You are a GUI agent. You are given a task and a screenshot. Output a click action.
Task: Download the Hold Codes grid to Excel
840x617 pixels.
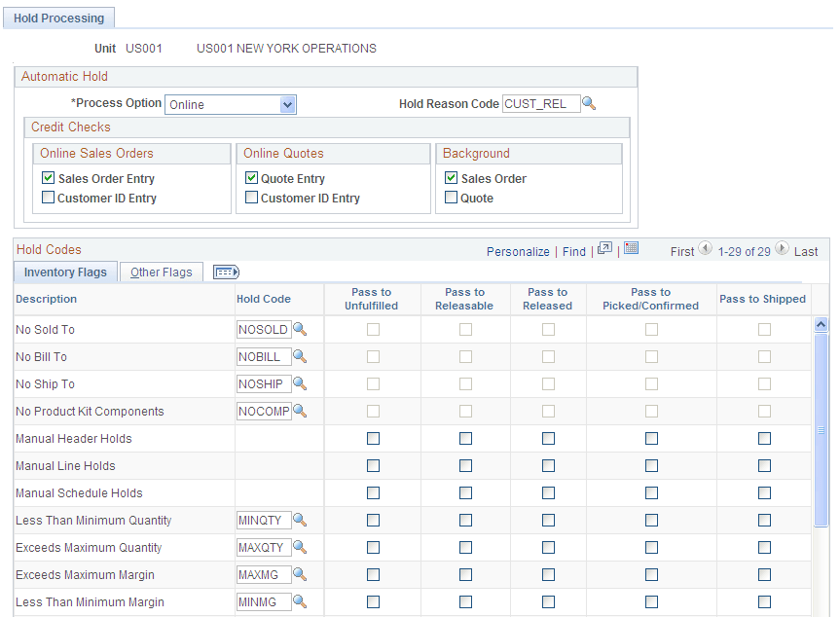click(631, 250)
